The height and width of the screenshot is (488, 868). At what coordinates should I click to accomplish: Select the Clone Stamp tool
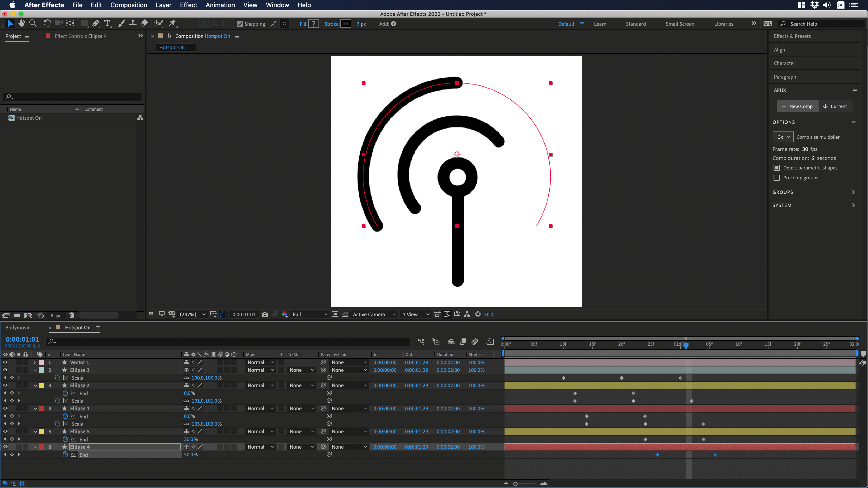click(x=133, y=23)
